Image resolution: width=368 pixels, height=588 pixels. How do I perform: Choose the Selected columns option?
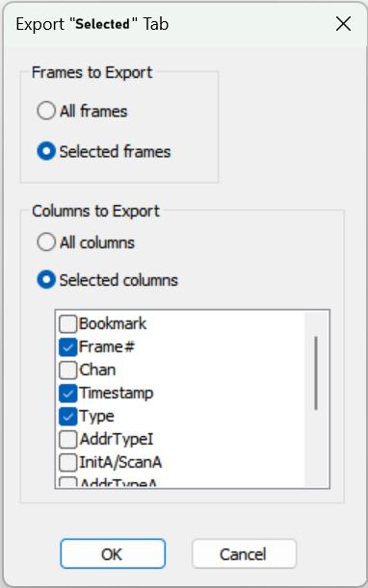46,280
